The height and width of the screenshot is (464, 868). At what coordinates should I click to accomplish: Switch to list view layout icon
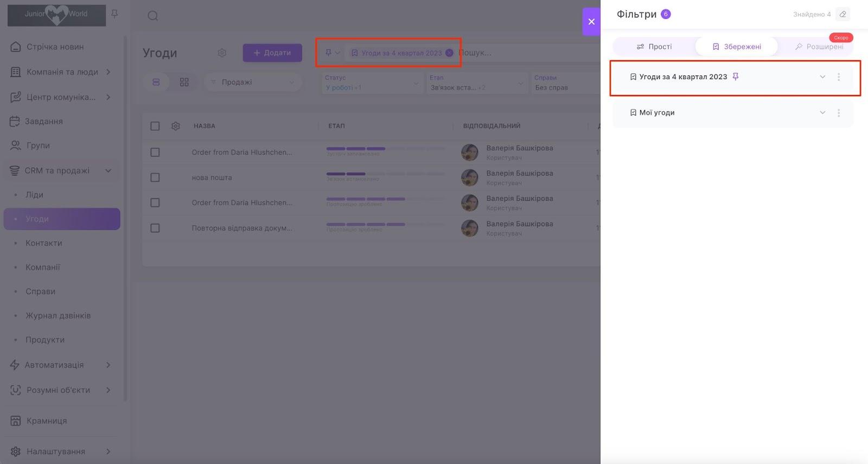coord(156,82)
